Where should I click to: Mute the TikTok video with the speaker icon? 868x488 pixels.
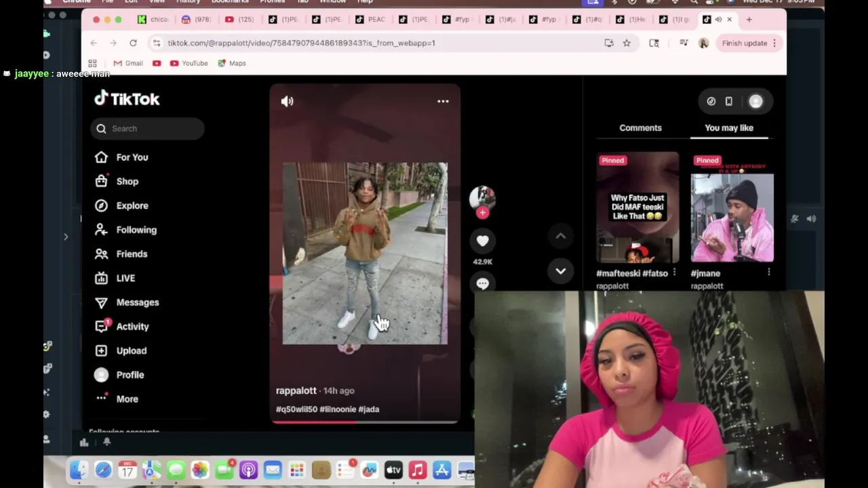tap(288, 101)
